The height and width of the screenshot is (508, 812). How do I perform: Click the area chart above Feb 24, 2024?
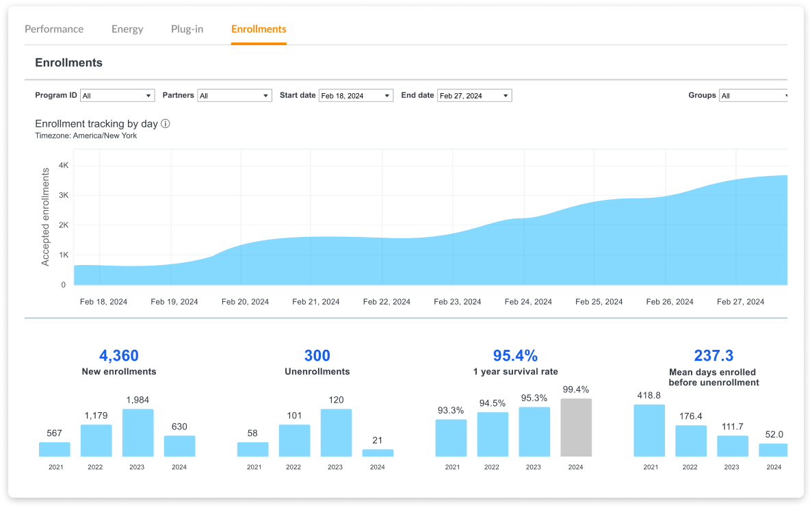(x=528, y=253)
